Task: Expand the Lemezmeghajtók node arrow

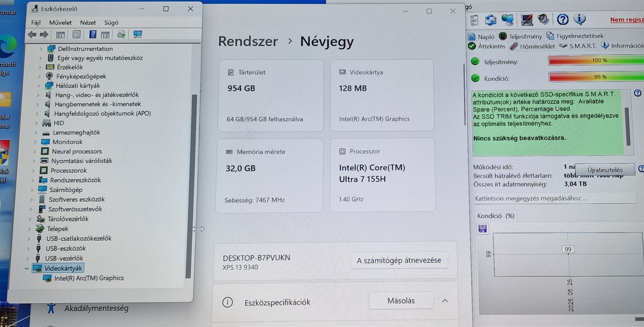Action: click(36, 132)
